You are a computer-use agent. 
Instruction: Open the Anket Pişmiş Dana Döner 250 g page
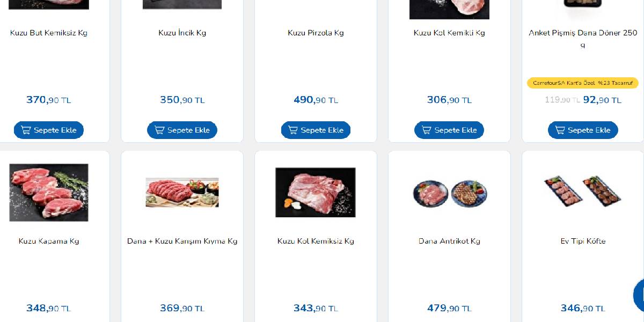(x=583, y=39)
